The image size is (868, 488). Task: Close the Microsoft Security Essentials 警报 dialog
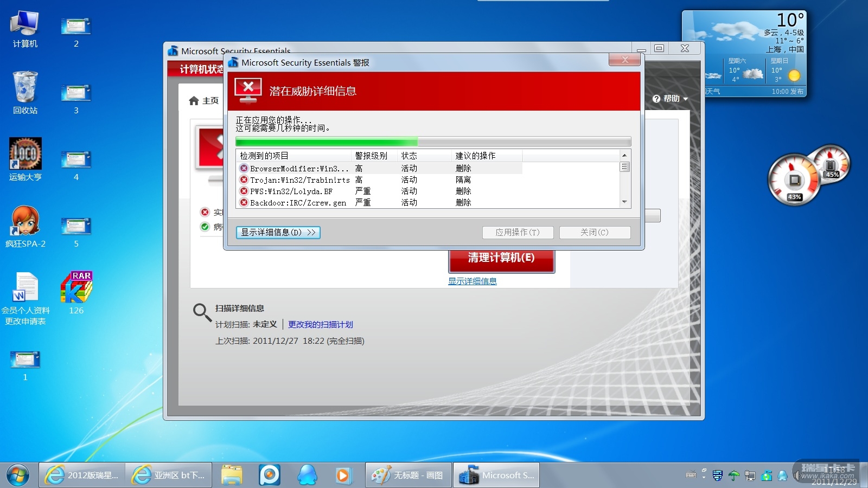tap(624, 60)
